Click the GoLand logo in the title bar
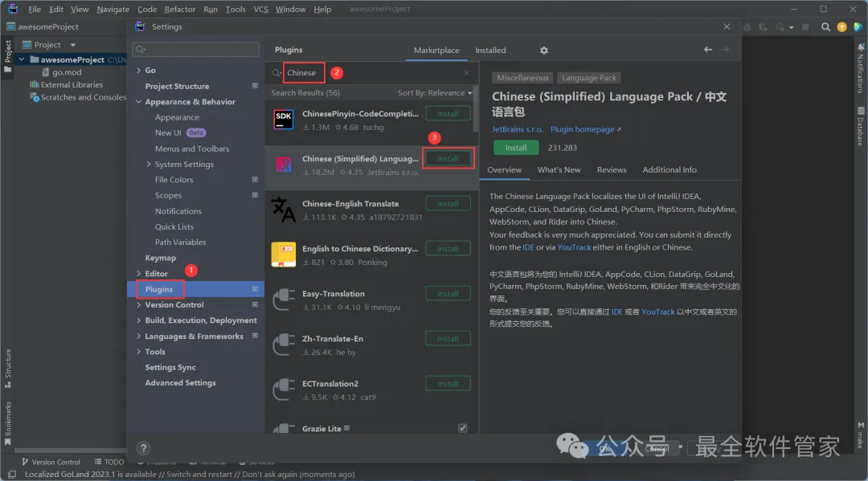This screenshot has width=868, height=481. [x=13, y=9]
